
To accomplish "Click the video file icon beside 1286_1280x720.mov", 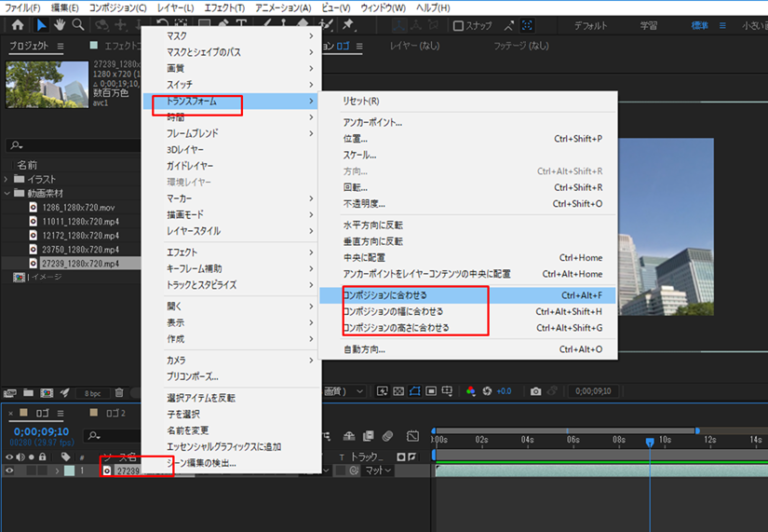I will click(33, 207).
